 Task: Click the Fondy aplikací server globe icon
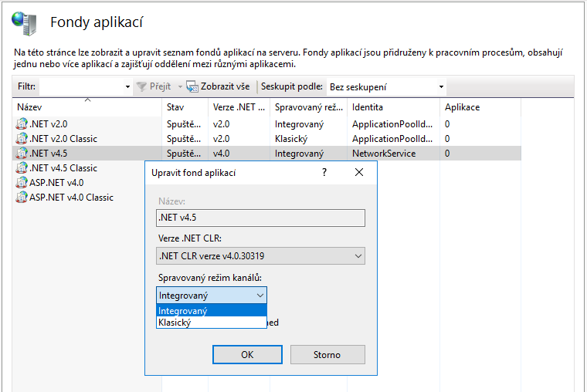(x=25, y=23)
